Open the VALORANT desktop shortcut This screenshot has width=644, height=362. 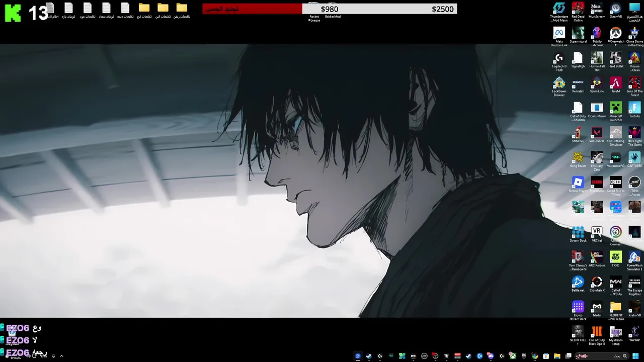[x=597, y=135]
